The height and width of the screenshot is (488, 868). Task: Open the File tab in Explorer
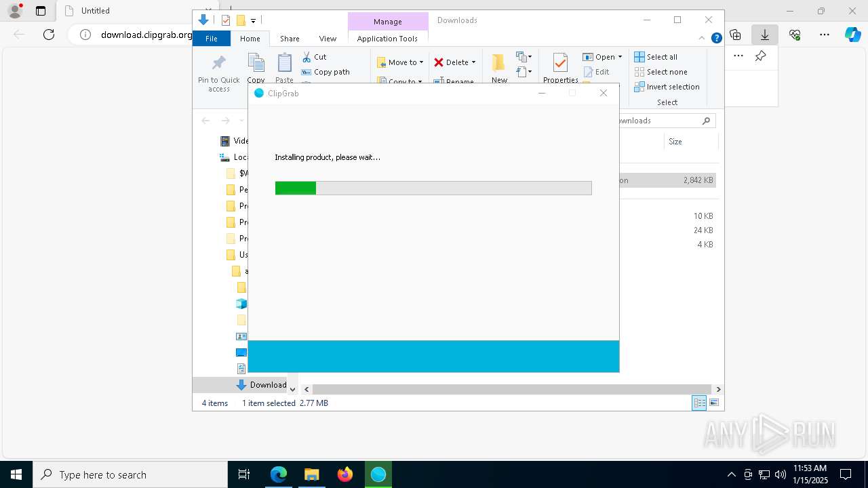(212, 39)
